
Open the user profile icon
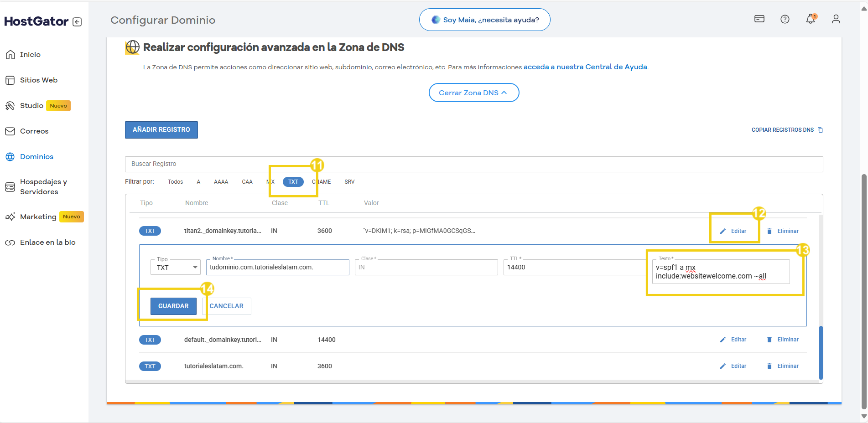tap(836, 19)
